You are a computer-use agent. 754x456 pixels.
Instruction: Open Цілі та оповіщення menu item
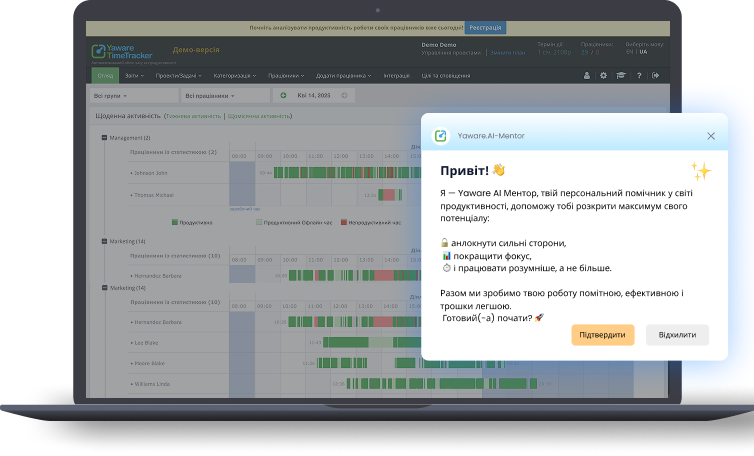[446, 76]
